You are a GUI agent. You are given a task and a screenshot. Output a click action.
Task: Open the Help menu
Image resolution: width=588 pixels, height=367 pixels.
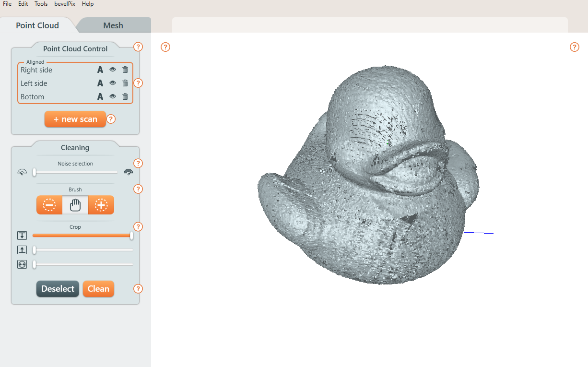click(x=88, y=4)
